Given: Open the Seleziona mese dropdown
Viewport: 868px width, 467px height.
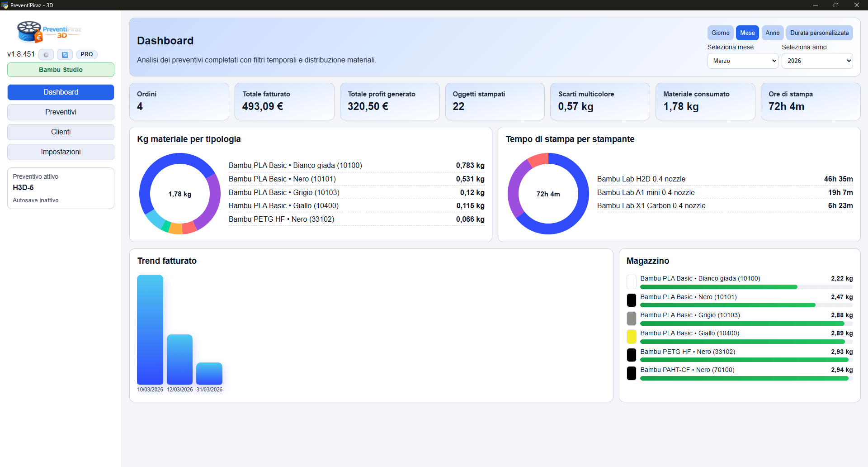Looking at the screenshot, I should point(742,61).
